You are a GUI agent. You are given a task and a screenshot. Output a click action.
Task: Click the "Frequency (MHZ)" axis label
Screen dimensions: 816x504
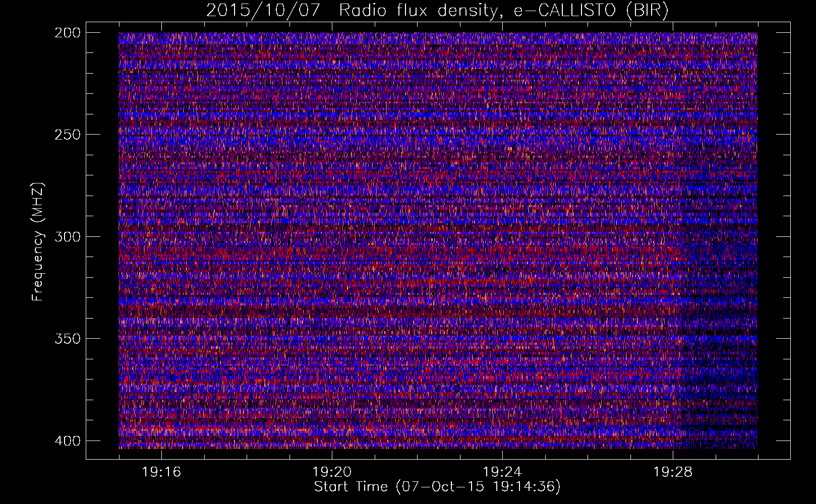pyautogui.click(x=38, y=241)
